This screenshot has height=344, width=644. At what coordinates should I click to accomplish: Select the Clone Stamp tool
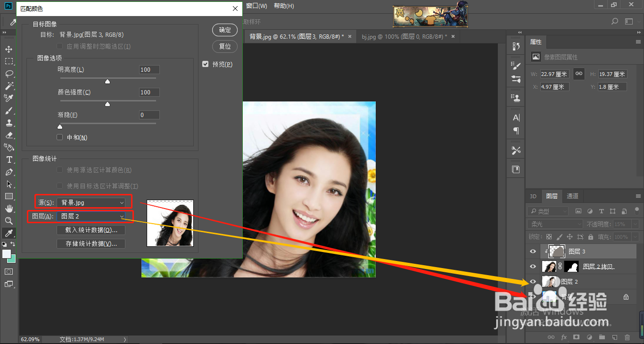tap(9, 123)
